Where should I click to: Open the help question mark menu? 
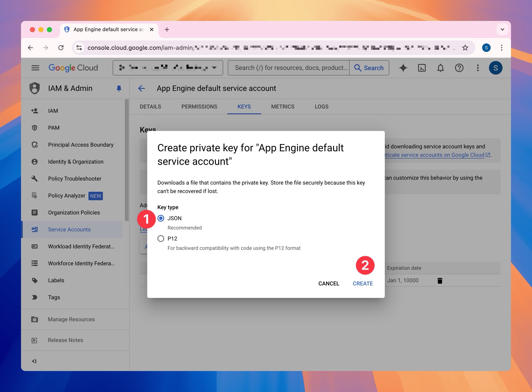click(459, 68)
